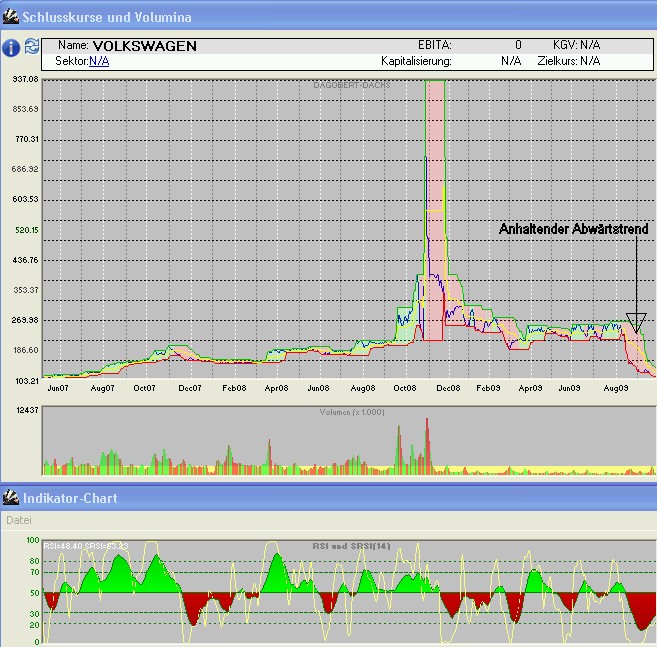Open the Sektor N/A link
The height and width of the screenshot is (647, 657).
99,61
